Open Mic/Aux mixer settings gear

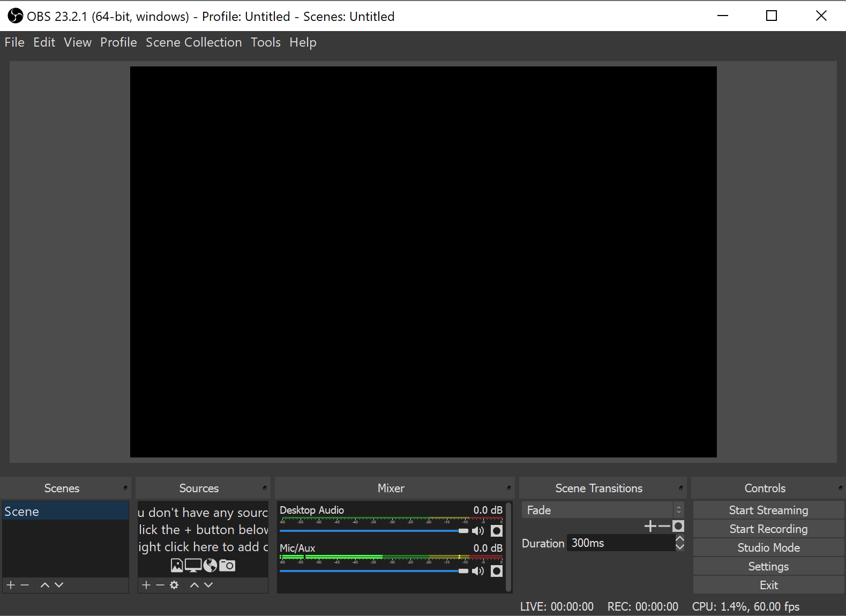[497, 571]
